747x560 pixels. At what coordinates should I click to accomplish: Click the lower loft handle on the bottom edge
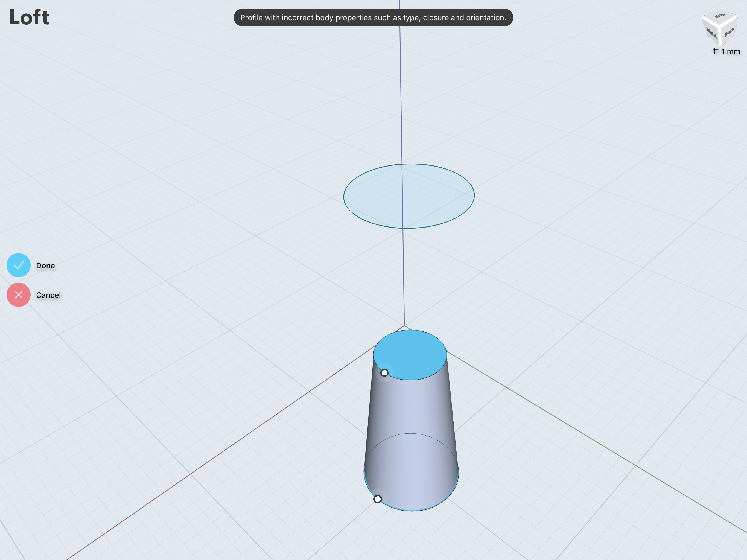coord(378,499)
